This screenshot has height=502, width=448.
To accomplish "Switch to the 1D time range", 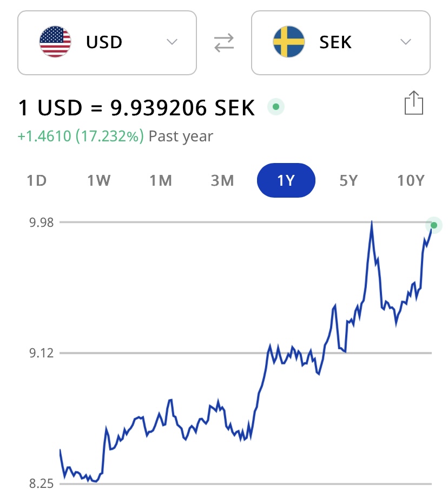I will point(37,181).
